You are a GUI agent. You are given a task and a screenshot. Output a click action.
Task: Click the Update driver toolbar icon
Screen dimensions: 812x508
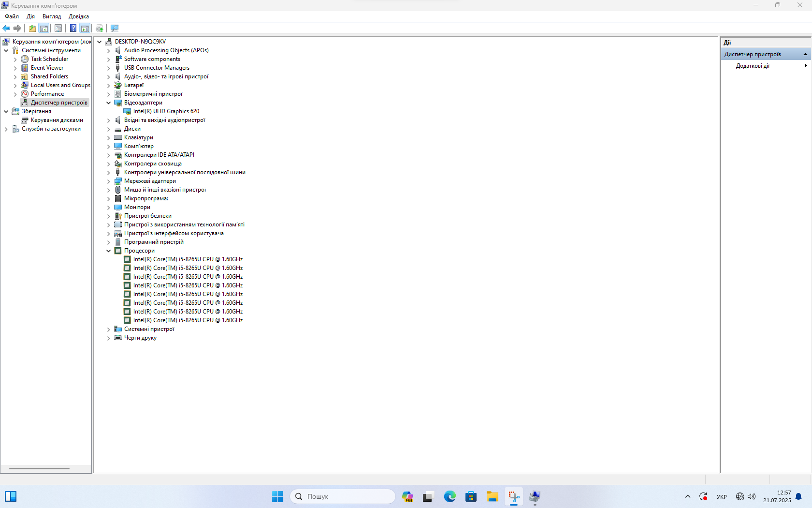click(100, 28)
